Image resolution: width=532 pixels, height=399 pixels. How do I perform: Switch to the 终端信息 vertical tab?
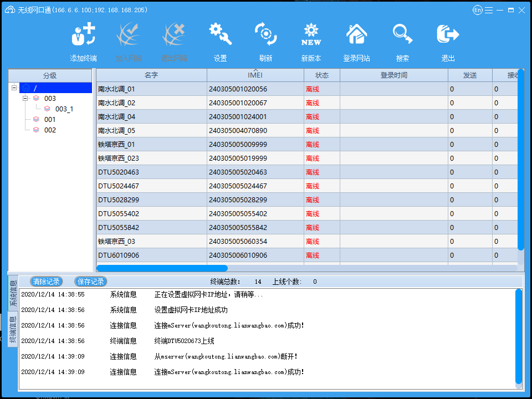(13, 329)
